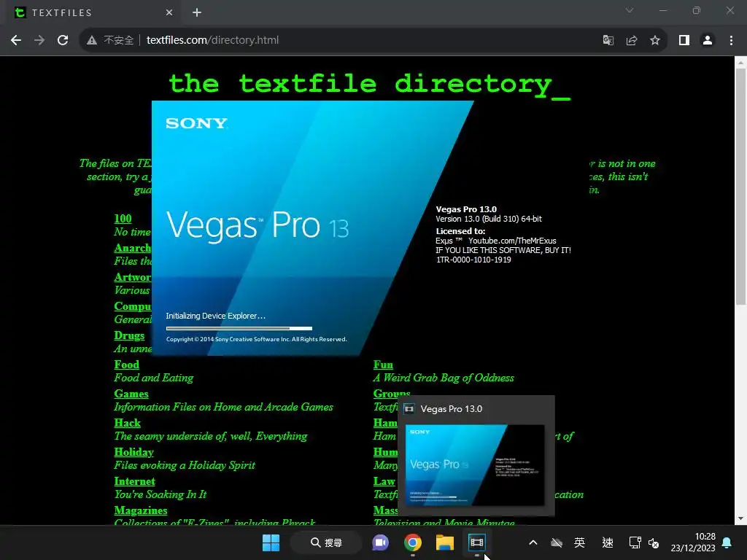Show hidden system tray icons

click(x=533, y=542)
